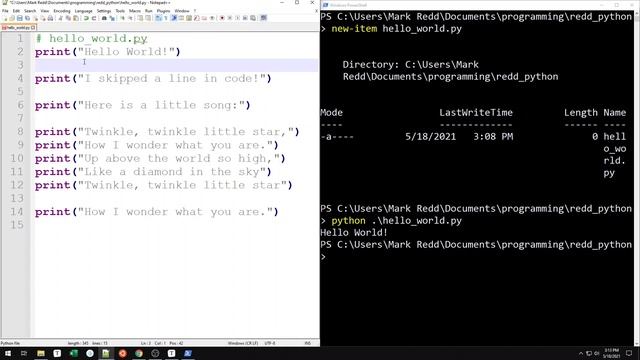Open the Macro menu
640x360 pixels.
pyautogui.click(x=135, y=11)
